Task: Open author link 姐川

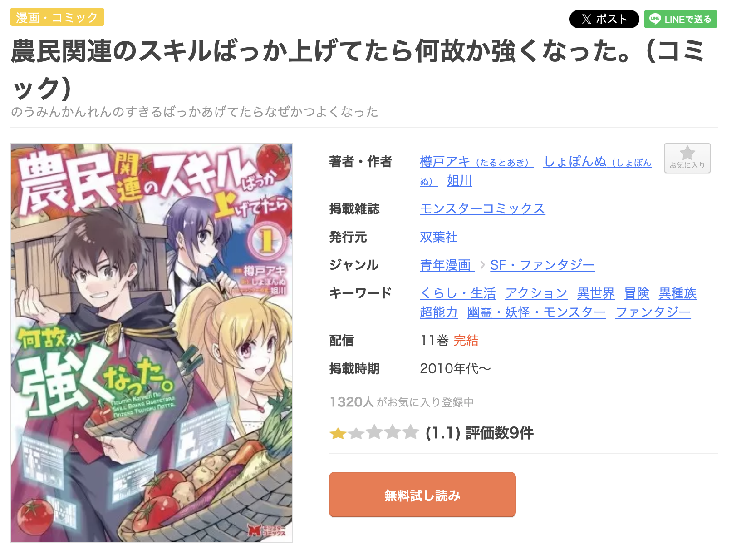Action: click(460, 181)
